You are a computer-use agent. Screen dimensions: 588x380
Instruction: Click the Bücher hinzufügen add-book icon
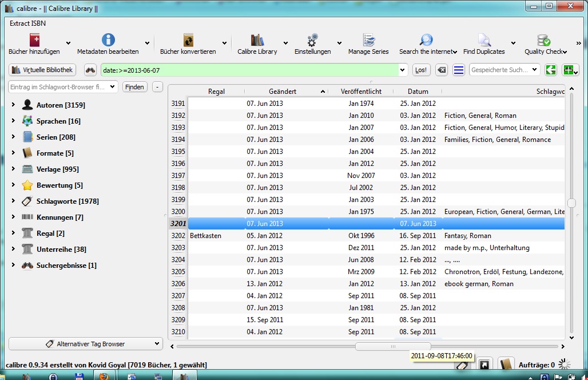pos(34,39)
